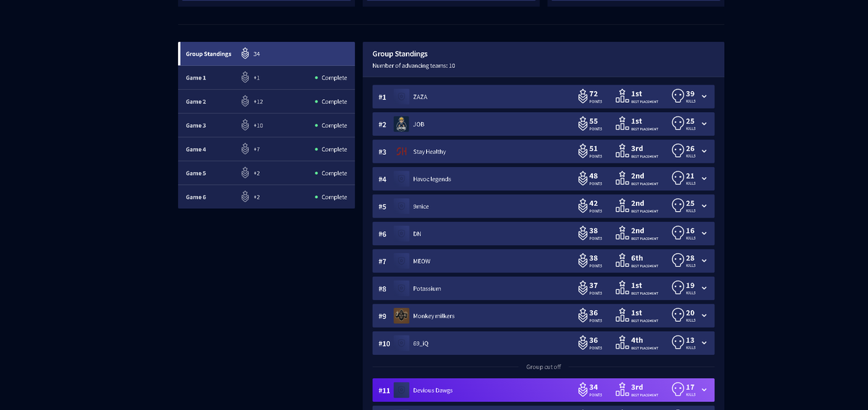Click the skull icon in Stay Healthy row

[x=678, y=151]
